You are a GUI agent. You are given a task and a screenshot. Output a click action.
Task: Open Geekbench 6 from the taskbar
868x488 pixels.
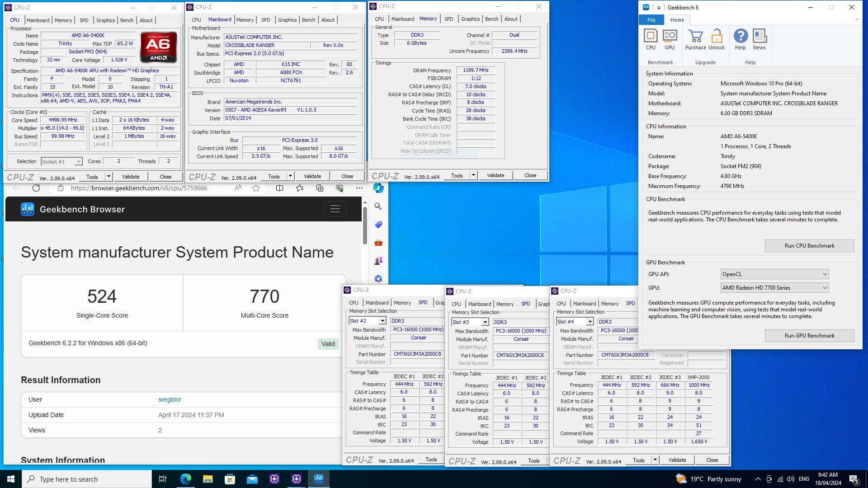319,479
